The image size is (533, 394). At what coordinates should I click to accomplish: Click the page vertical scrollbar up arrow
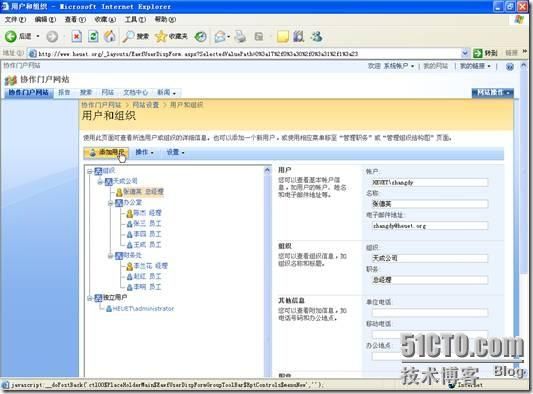coord(524,66)
